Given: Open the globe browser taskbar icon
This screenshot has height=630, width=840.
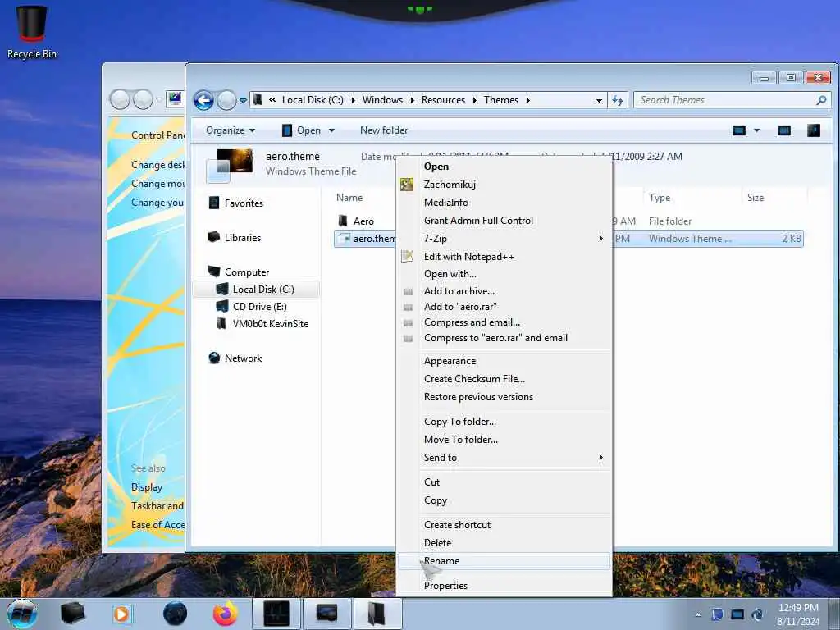Looking at the screenshot, I should [176, 614].
